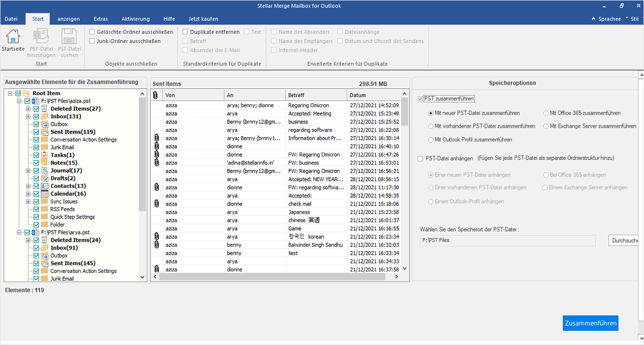The height and width of the screenshot is (345, 644).
Task: Sort by the attachment paperclip column header
Action: pos(155,95)
